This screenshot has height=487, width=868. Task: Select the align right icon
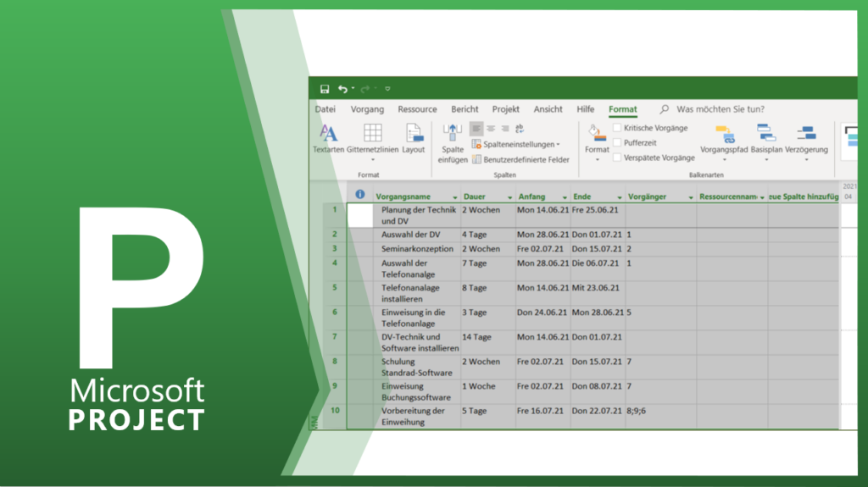tap(505, 129)
